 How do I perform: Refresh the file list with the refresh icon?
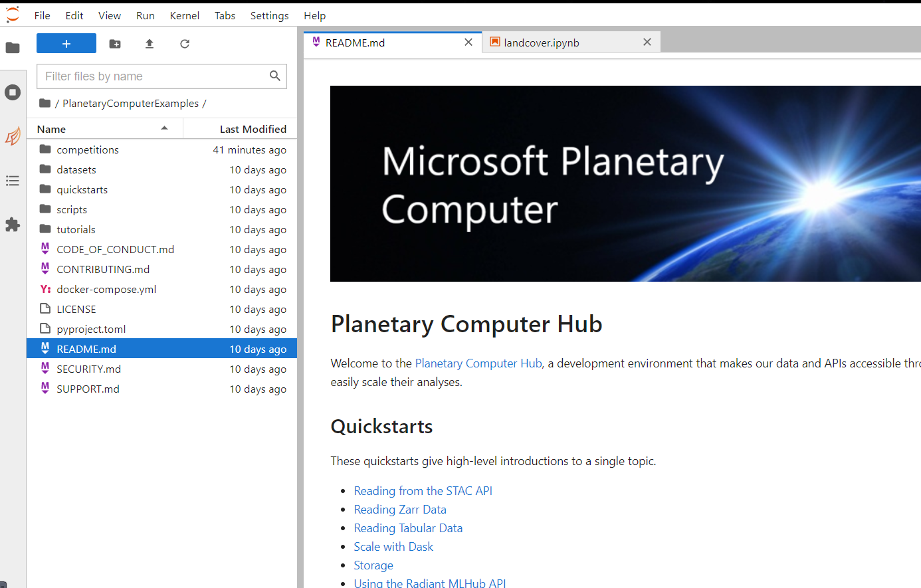(184, 43)
